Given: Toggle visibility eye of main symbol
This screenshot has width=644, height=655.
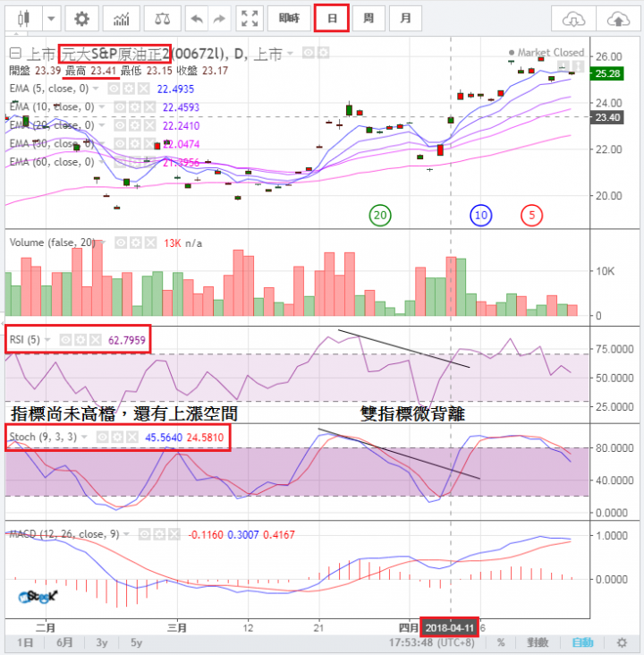Looking at the screenshot, I should 309,53.
